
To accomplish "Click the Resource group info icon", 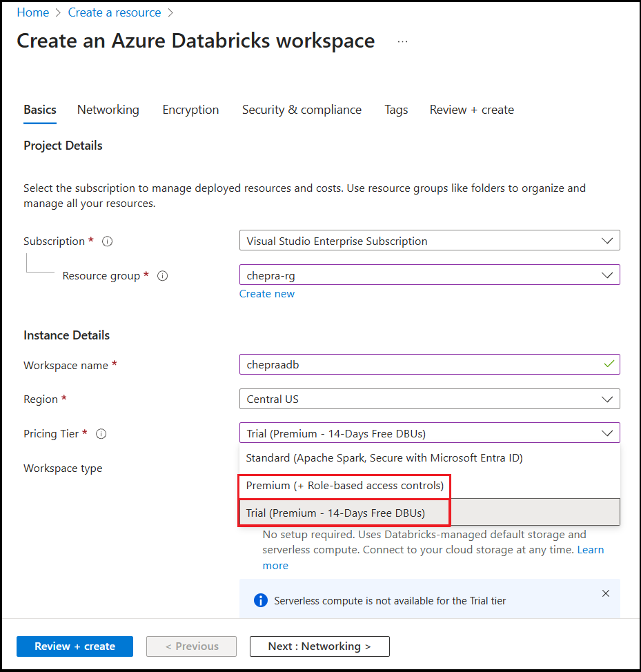I will (x=163, y=276).
